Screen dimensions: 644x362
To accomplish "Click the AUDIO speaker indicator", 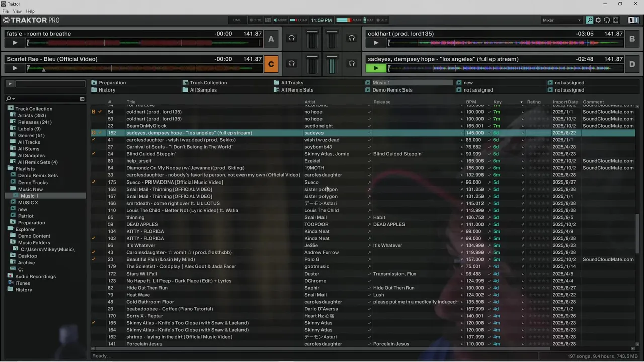I will click(280, 20).
